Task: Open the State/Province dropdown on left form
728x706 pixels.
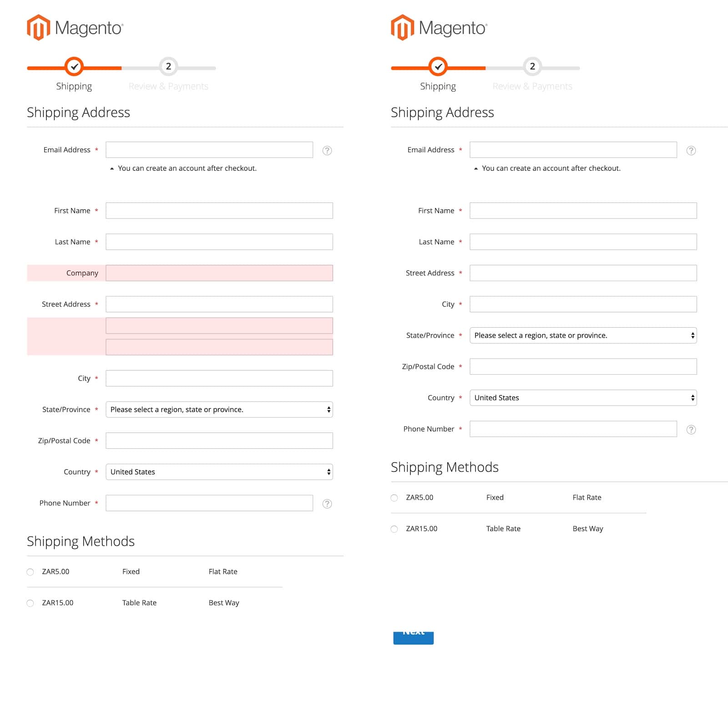Action: 219,409
